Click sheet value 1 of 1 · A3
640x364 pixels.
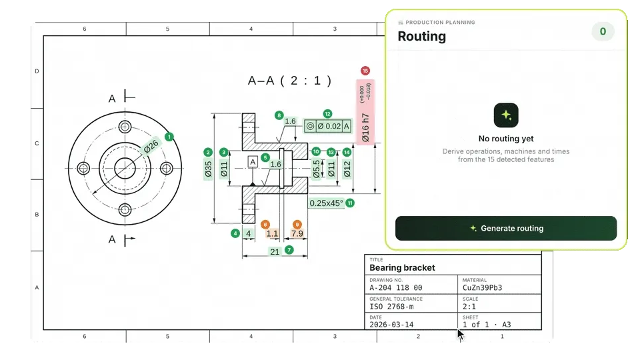[487, 325]
